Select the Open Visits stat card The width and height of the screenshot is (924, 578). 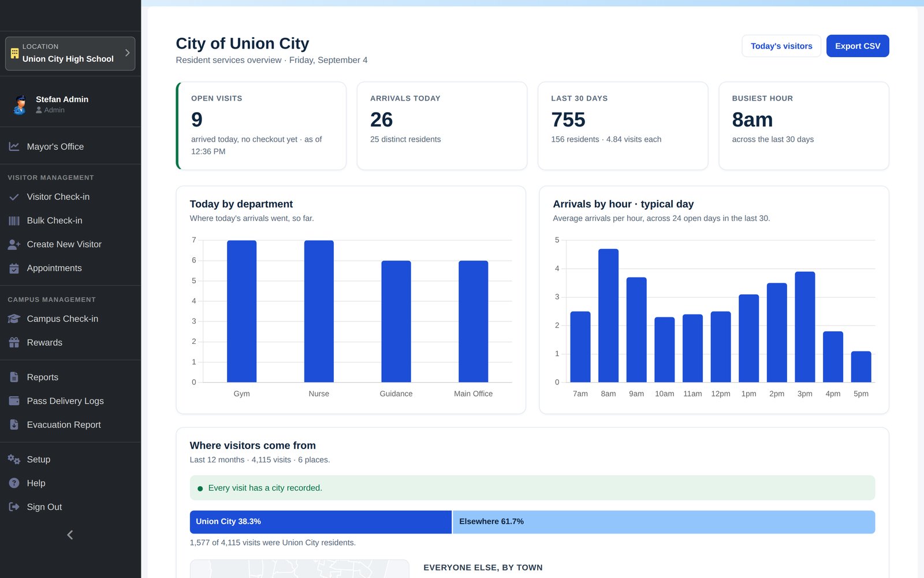(261, 126)
